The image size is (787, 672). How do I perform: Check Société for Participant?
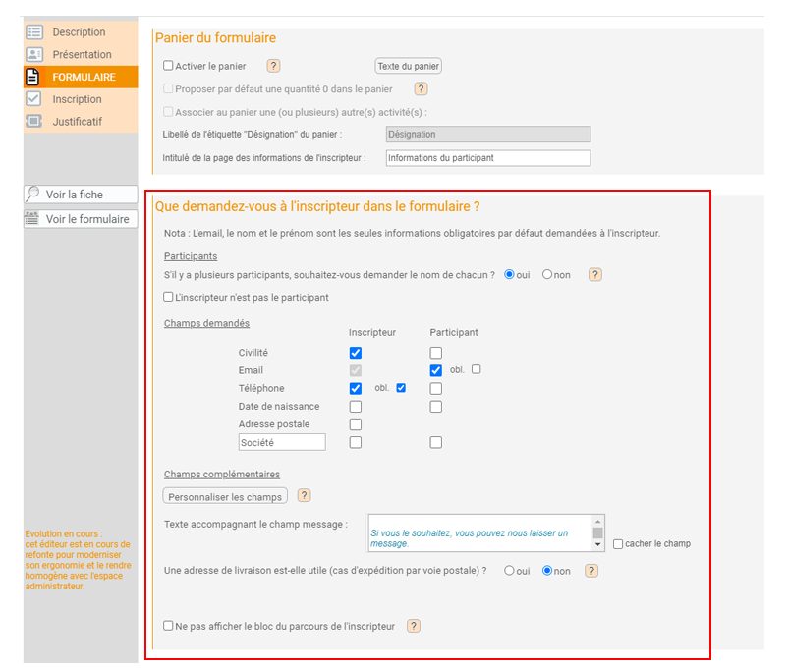(435, 443)
